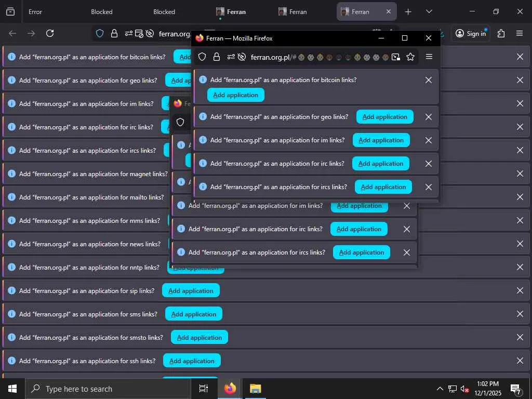Viewport: 532px width, 399px height.
Task: Open the picture-in-picture icon in the popup address bar
Action: (395, 57)
